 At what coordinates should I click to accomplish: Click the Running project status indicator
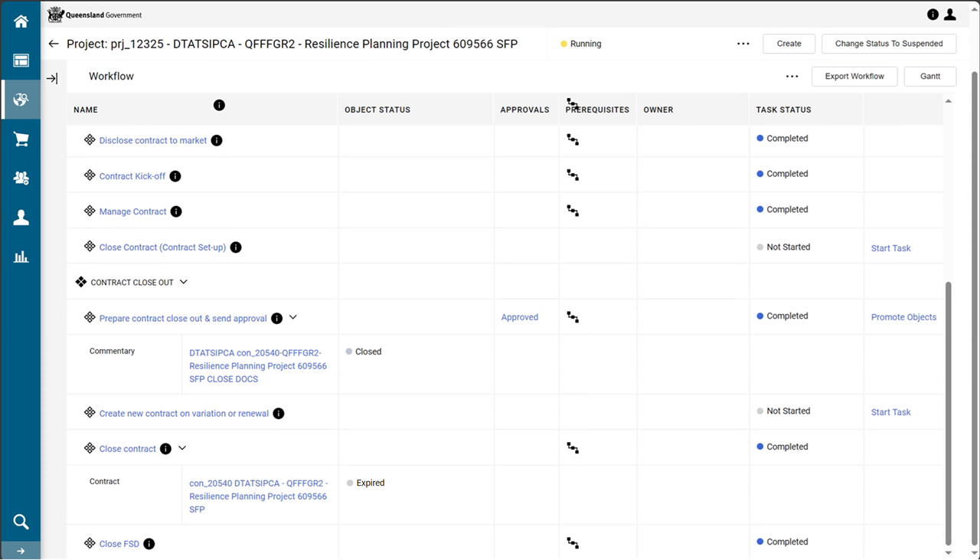(581, 44)
